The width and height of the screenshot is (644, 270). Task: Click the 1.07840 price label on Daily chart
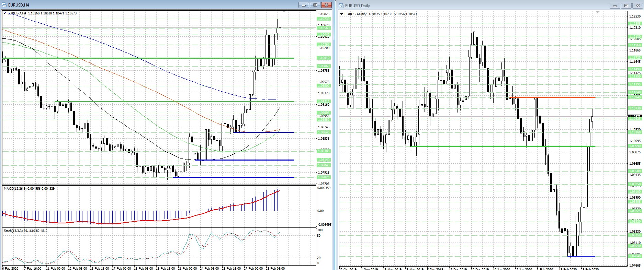point(635,256)
